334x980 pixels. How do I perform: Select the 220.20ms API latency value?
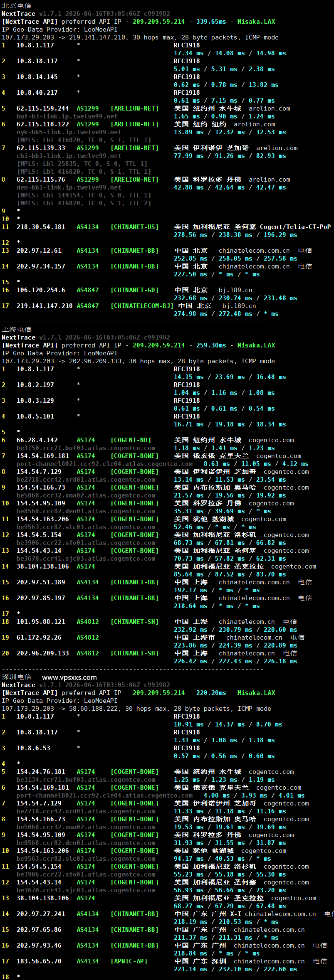211,692
